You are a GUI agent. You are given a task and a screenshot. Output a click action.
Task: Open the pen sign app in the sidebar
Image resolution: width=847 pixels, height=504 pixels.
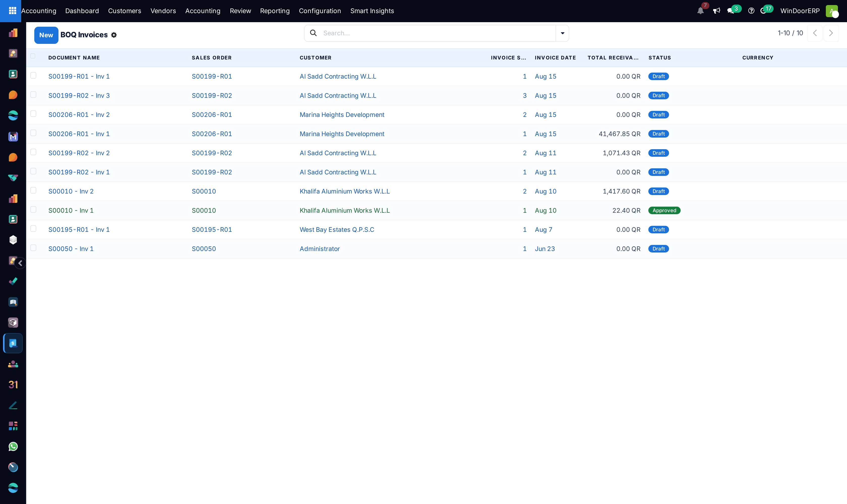point(13,405)
